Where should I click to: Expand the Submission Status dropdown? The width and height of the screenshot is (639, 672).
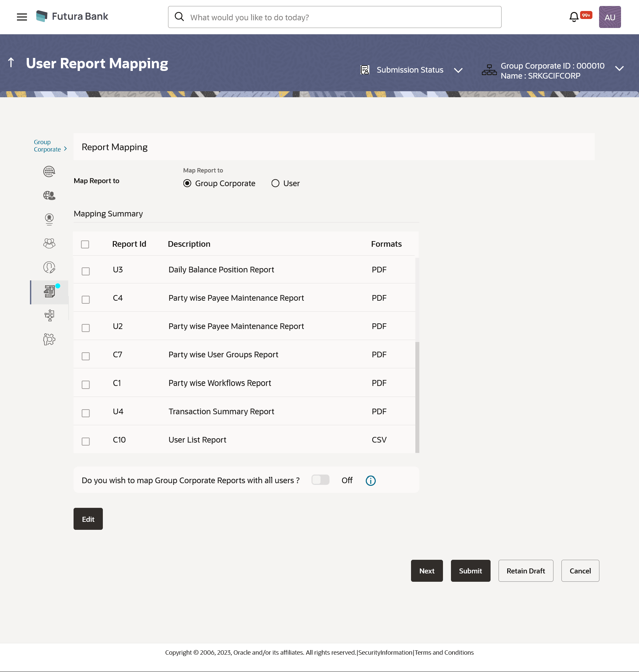click(458, 70)
